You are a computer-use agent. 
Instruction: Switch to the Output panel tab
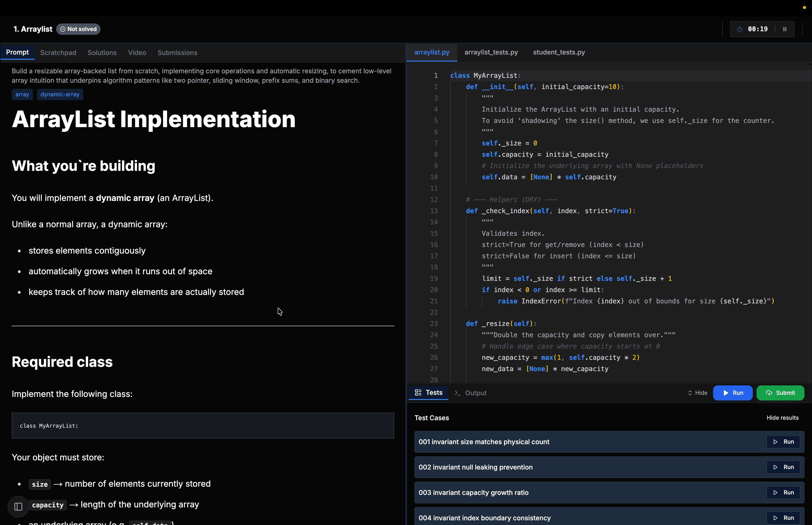coord(471,393)
